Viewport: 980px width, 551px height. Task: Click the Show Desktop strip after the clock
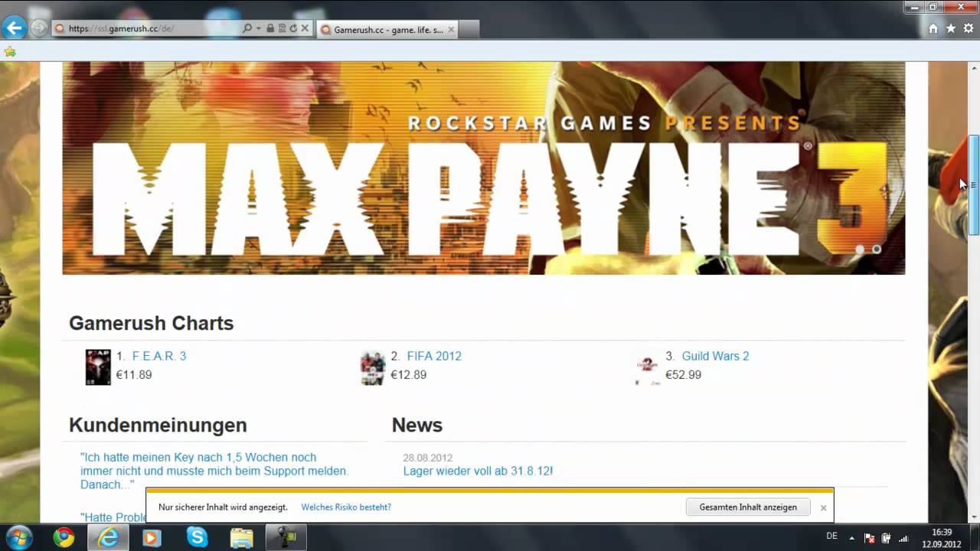974,537
